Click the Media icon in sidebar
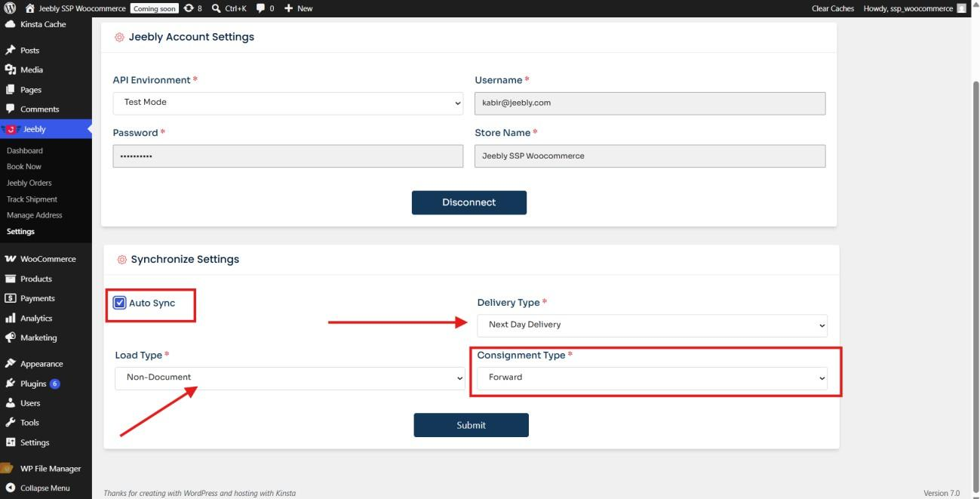The width and height of the screenshot is (980, 499). (x=11, y=69)
